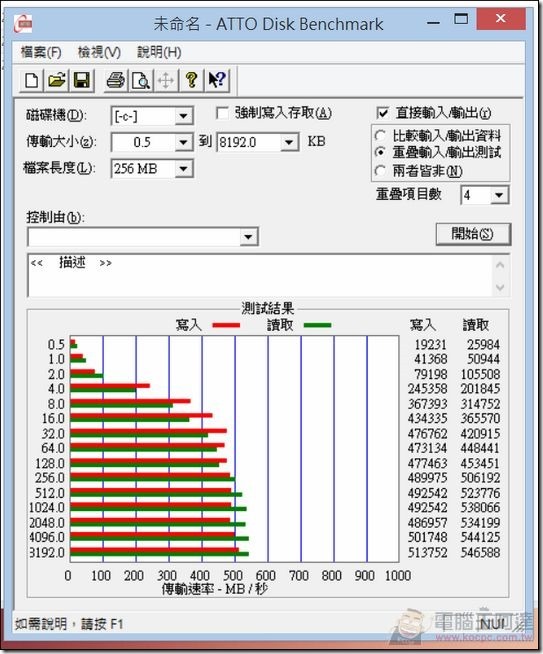
Task: Open the 檔案(F) menu
Action: (x=41, y=53)
